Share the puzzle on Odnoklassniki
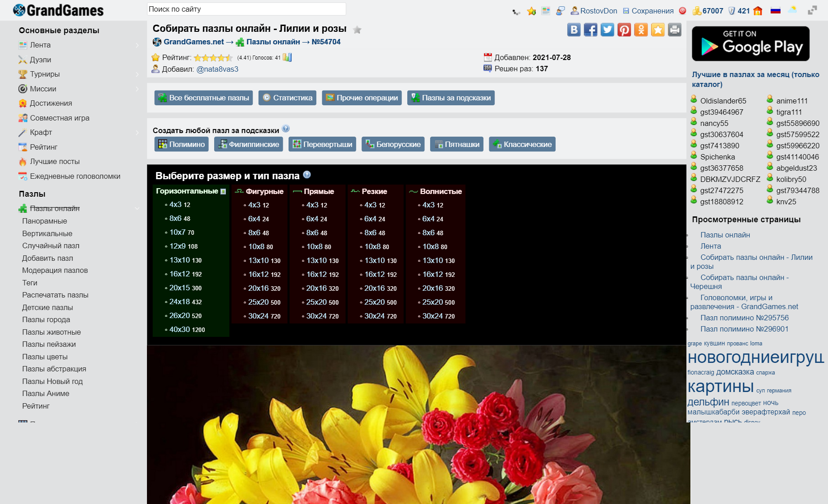The height and width of the screenshot is (504, 828). (x=641, y=30)
